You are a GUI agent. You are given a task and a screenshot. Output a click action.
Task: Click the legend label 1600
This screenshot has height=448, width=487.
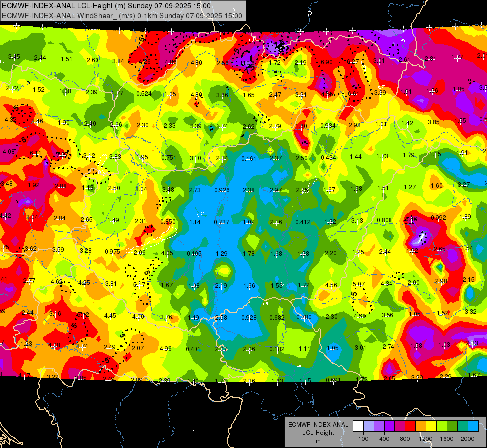pyautogui.click(x=447, y=439)
